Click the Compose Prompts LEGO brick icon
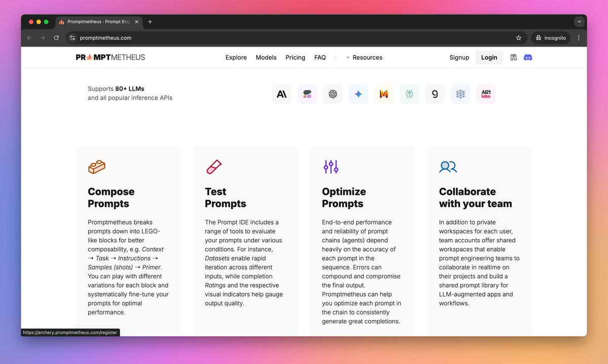Image resolution: width=608 pixels, height=364 pixels. tap(97, 167)
